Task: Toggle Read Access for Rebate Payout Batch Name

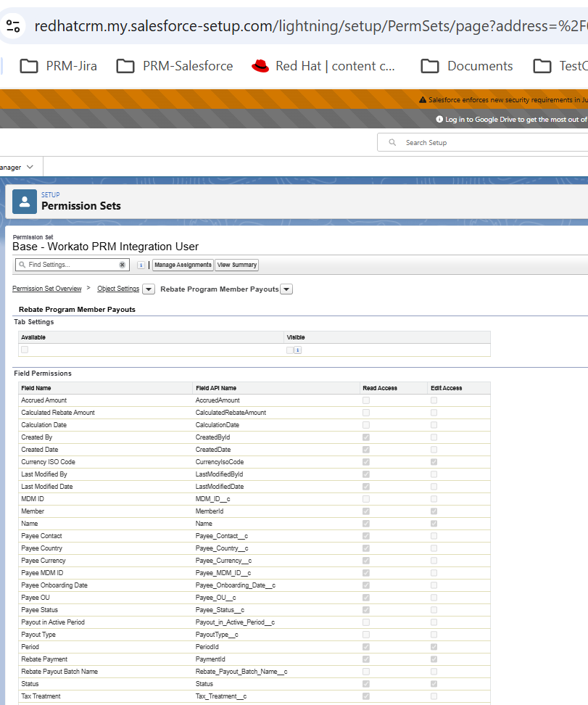Action: click(x=366, y=672)
